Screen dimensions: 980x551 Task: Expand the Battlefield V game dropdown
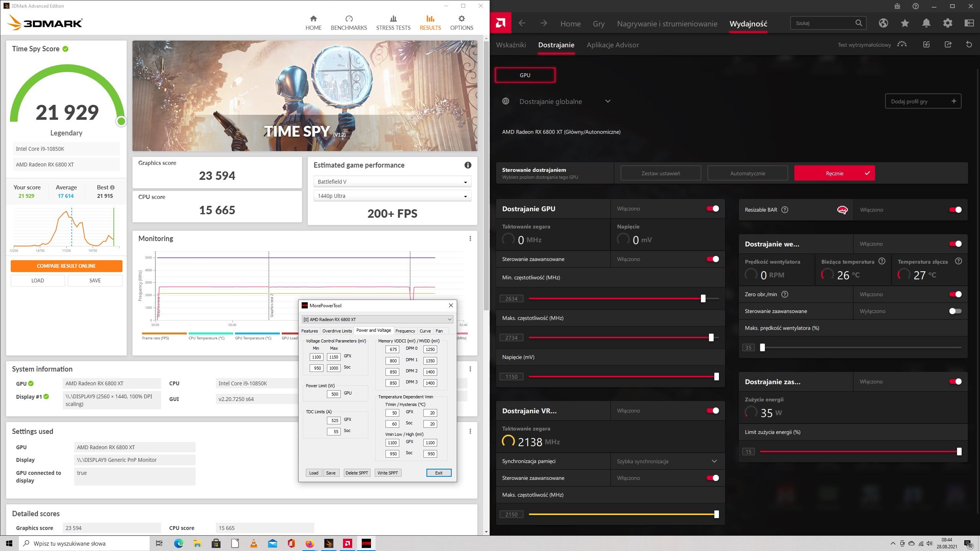point(392,182)
